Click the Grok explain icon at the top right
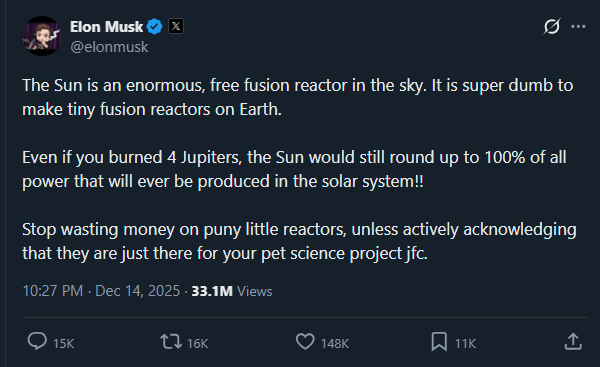Image resolution: width=600 pixels, height=367 pixels. pos(552,26)
